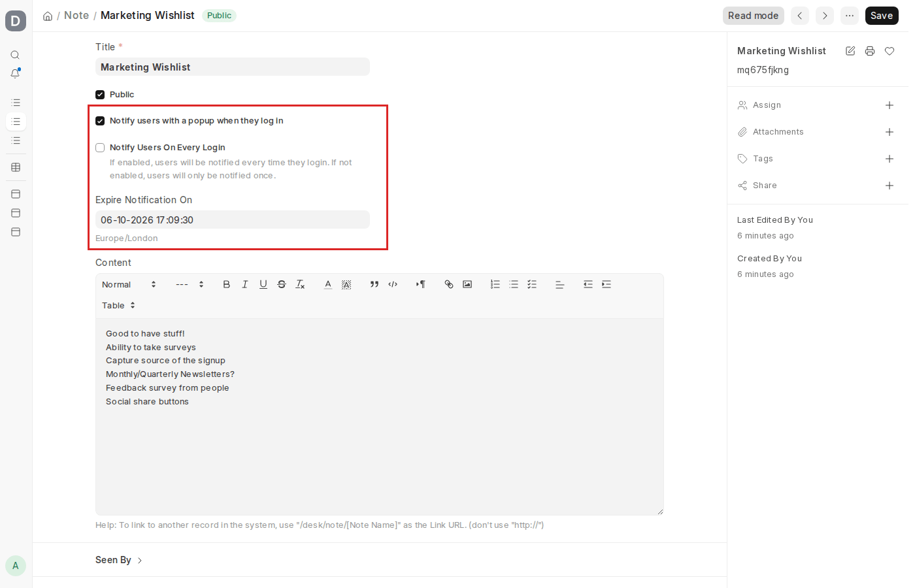This screenshot has width=915, height=588.
Task: Uncheck the Public checkbox
Action: pos(100,95)
